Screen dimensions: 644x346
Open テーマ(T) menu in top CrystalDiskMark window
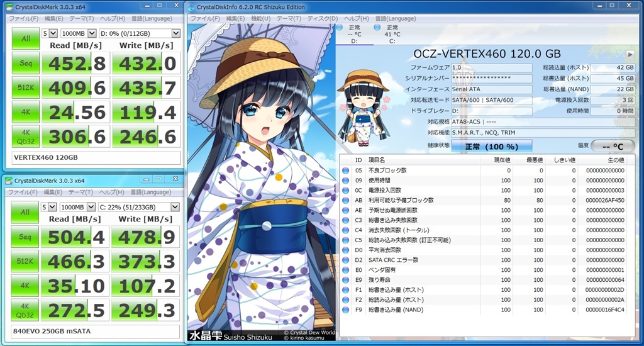[82, 18]
